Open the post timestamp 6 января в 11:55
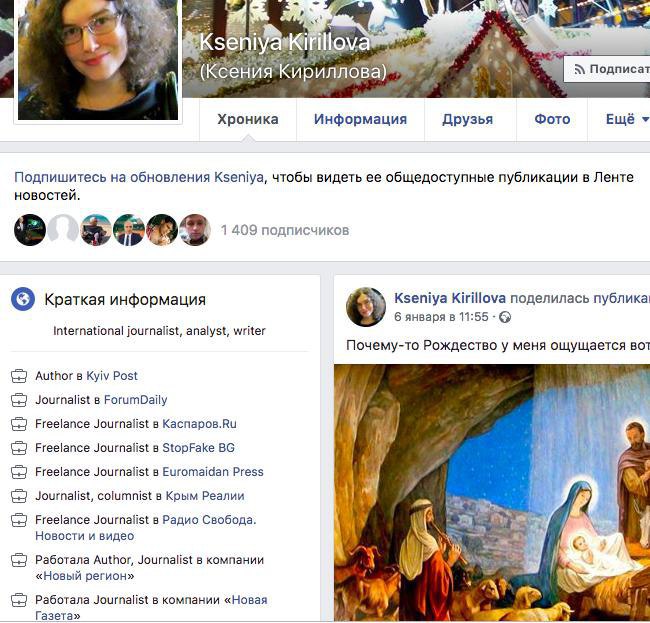The image size is (650, 623). pos(441,317)
